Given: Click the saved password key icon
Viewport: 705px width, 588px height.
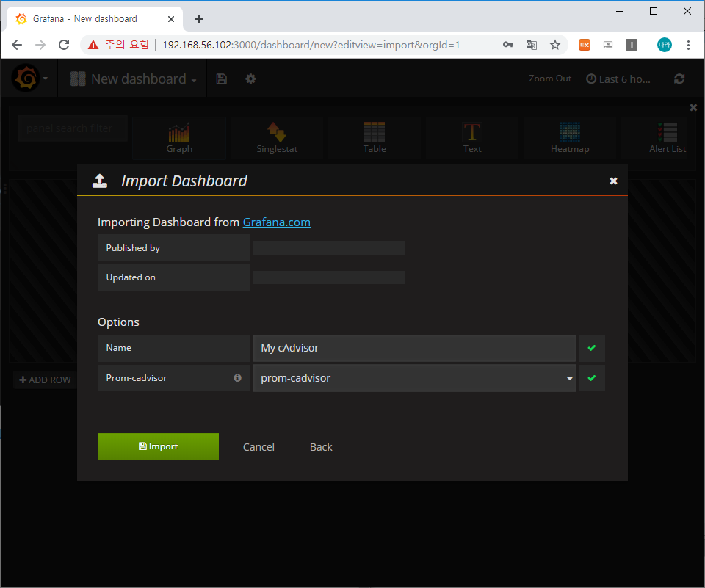Looking at the screenshot, I should pyautogui.click(x=508, y=45).
